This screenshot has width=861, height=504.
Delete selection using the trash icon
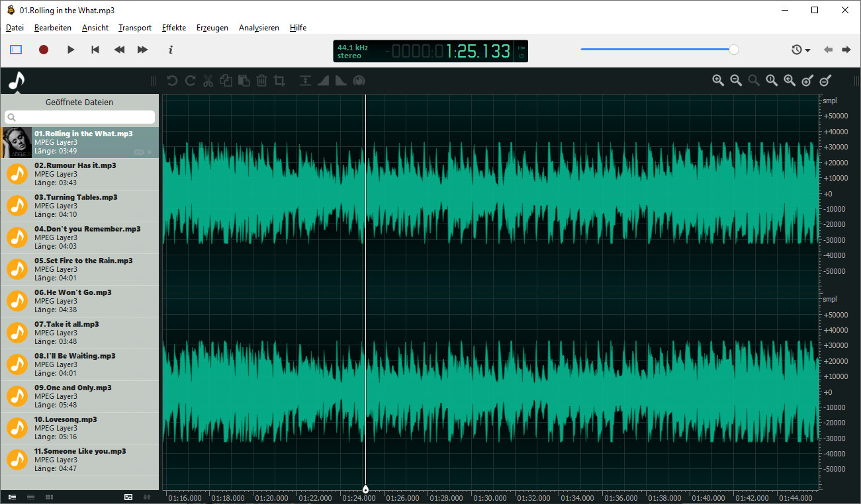261,80
